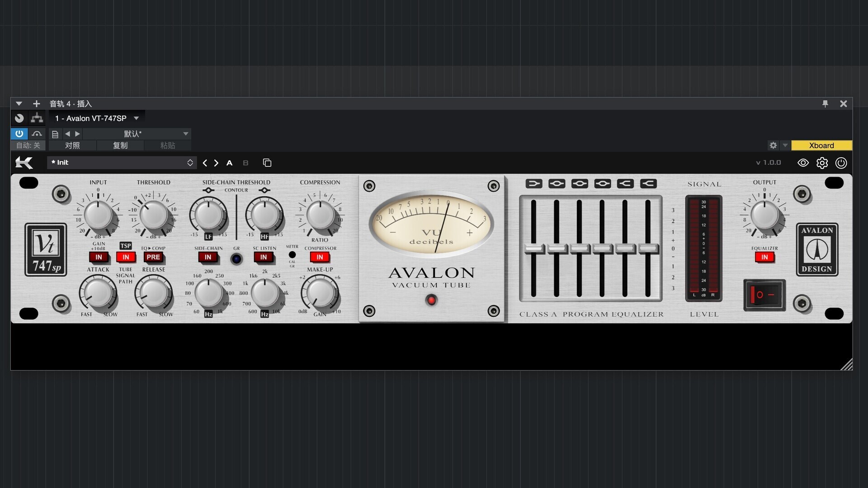Toggle the TSP tube signal path IN switch
The width and height of the screenshot is (868, 488).
click(126, 257)
